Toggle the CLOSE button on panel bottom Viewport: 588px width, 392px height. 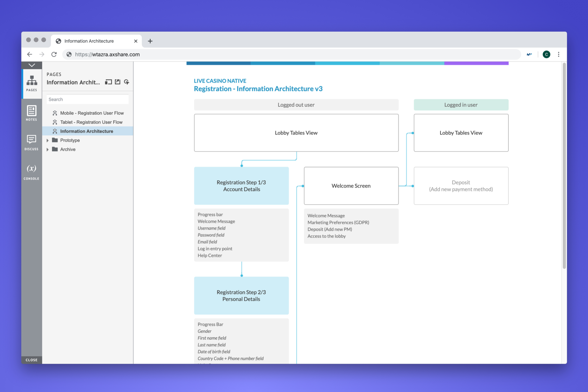pos(31,360)
